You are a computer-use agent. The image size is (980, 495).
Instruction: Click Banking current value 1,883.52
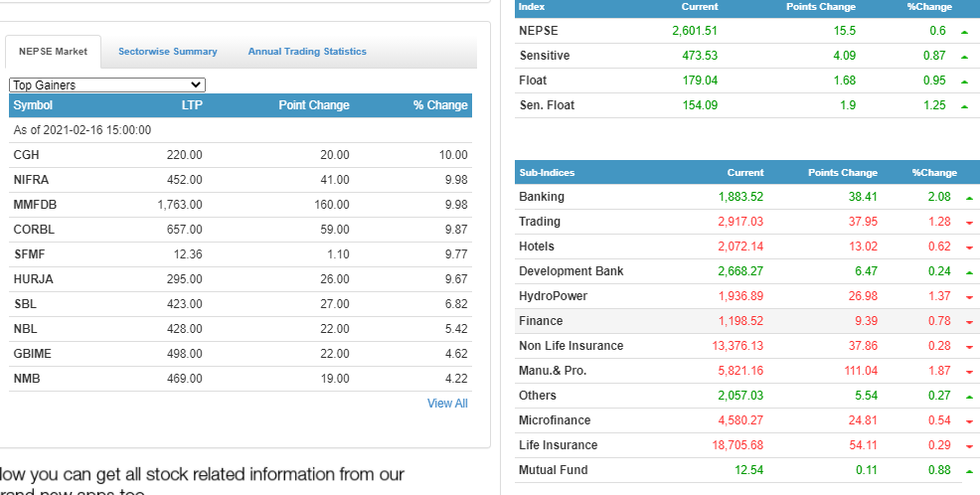740,196
